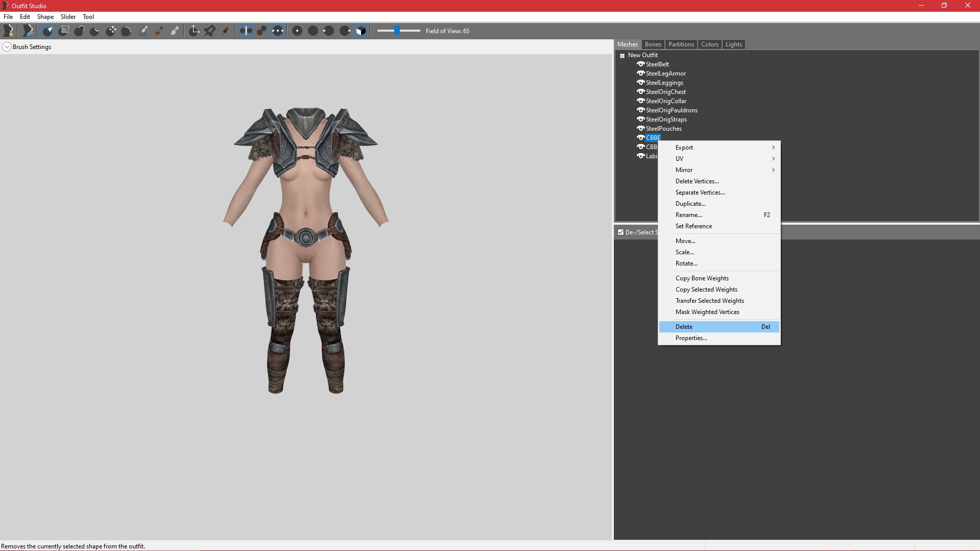This screenshot has width=980, height=551.
Task: Choose Separate Vertices... option
Action: pos(719,193)
